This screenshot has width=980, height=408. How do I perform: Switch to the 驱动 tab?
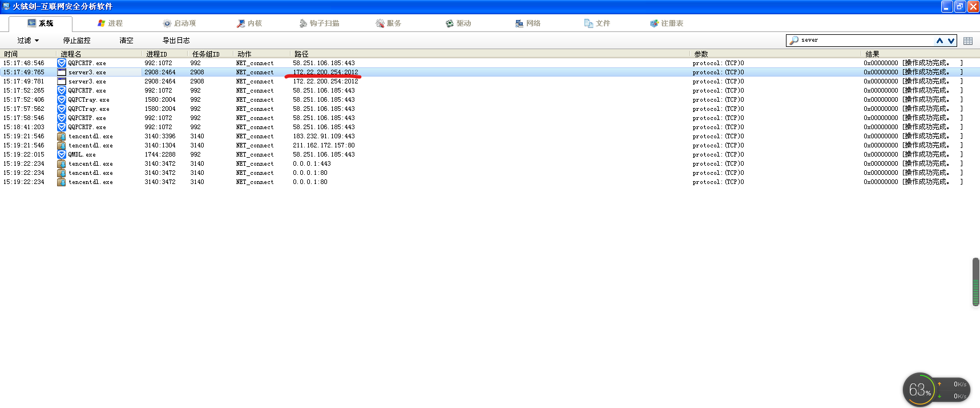point(458,23)
